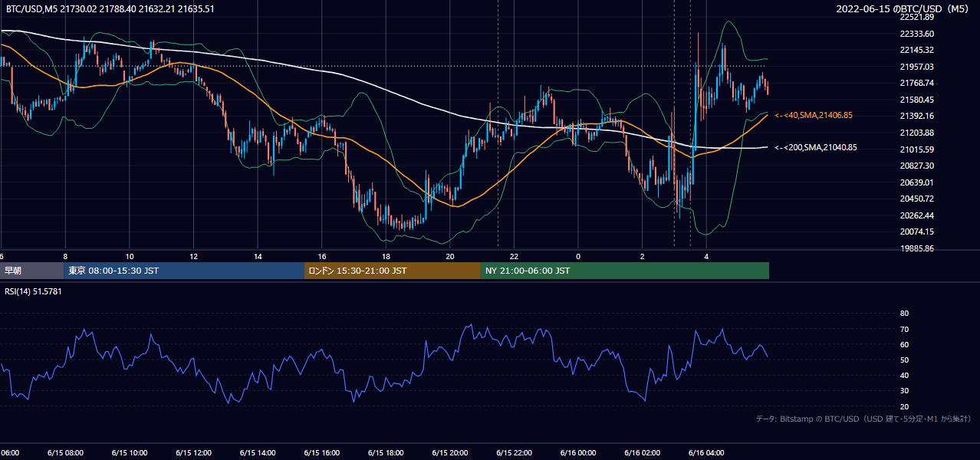
Task: Click hour tick 18 under the price chart
Action: pos(386,256)
